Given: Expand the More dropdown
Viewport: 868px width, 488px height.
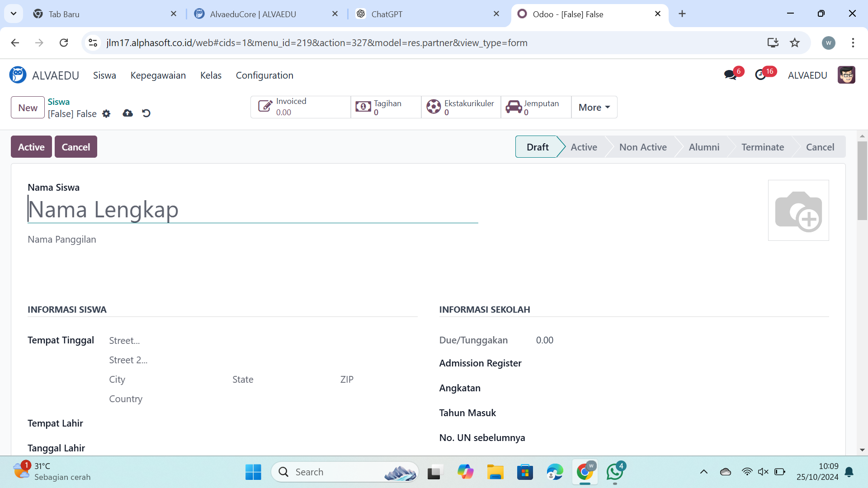Looking at the screenshot, I should tap(594, 108).
